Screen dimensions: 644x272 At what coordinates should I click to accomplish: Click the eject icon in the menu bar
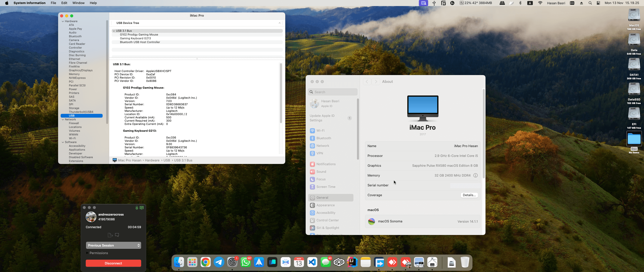[581, 3]
